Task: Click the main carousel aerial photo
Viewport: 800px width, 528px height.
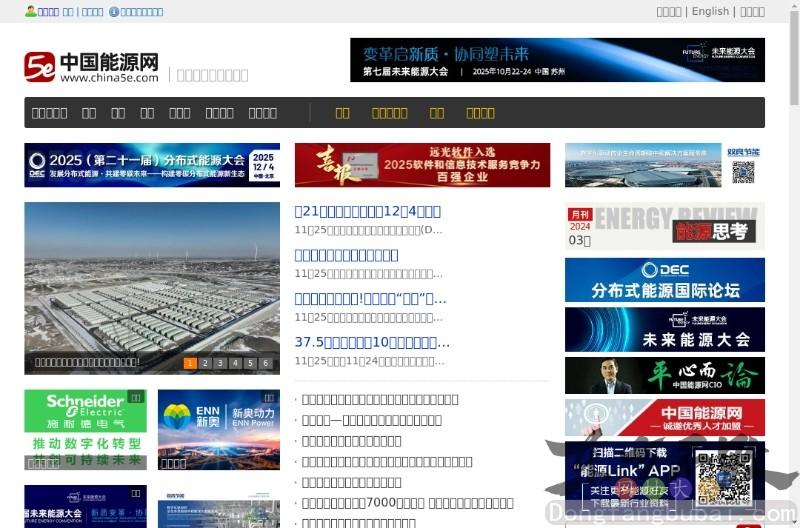Action: 152,288
